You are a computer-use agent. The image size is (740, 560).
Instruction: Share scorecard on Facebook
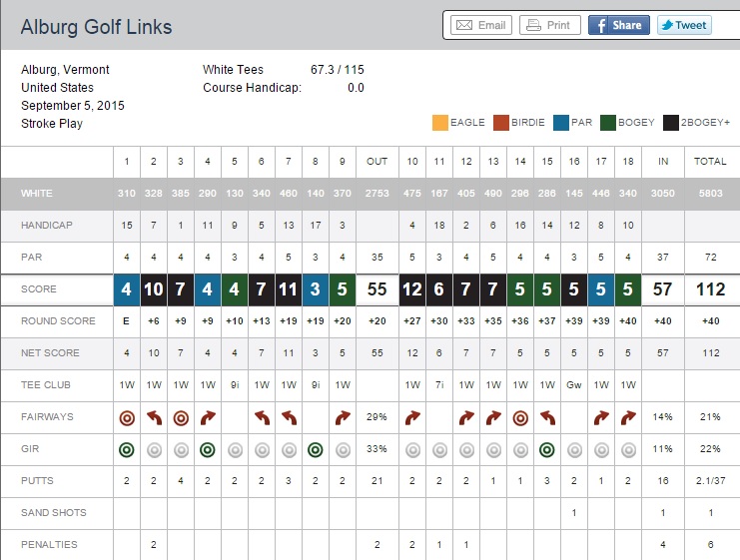click(619, 25)
